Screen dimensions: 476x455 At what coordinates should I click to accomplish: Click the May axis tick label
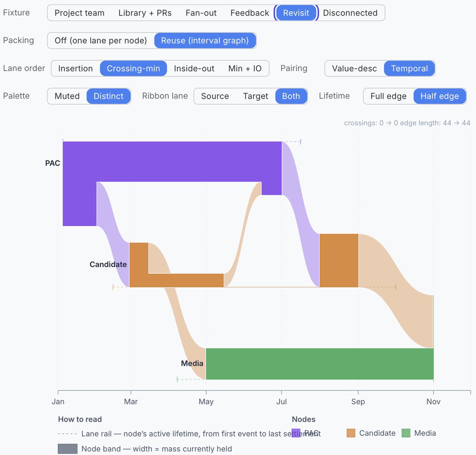pyautogui.click(x=206, y=401)
